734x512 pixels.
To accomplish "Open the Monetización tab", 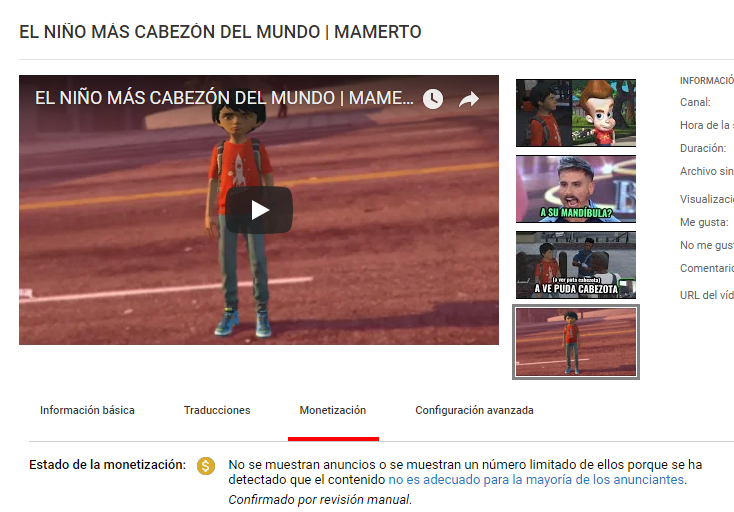I will click(333, 410).
